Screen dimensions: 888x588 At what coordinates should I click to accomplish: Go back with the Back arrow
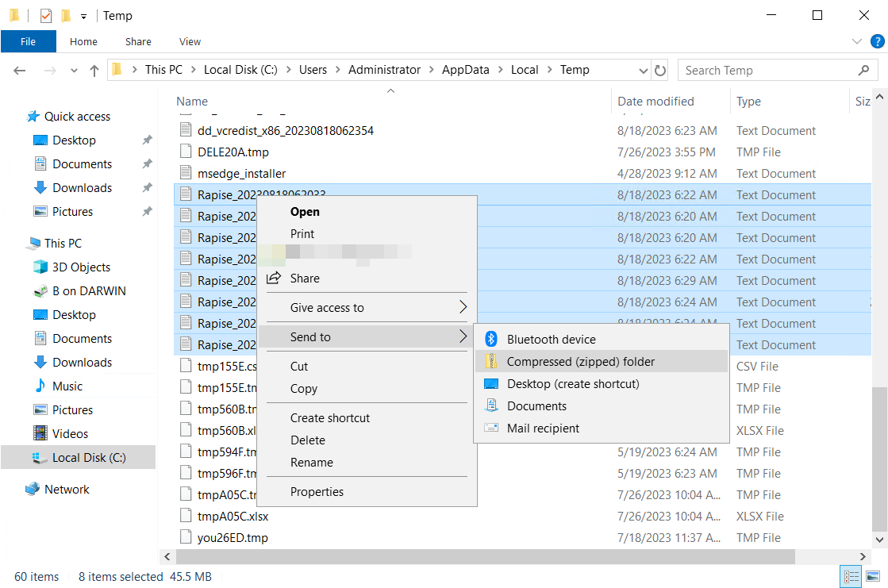[20, 71]
